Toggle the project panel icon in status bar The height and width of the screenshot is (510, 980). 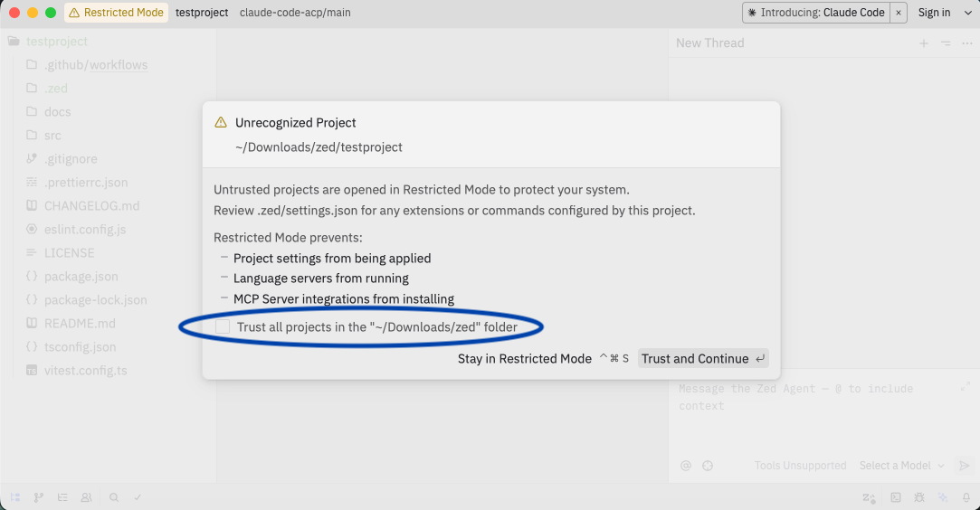click(x=15, y=497)
